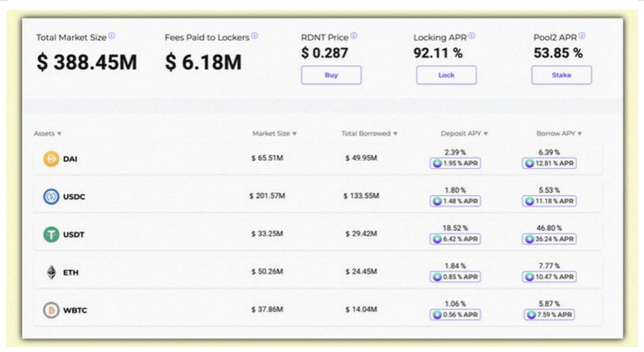This screenshot has width=644, height=352.
Task: Sort the table by Deposit APY
Action: pyautogui.click(x=464, y=133)
